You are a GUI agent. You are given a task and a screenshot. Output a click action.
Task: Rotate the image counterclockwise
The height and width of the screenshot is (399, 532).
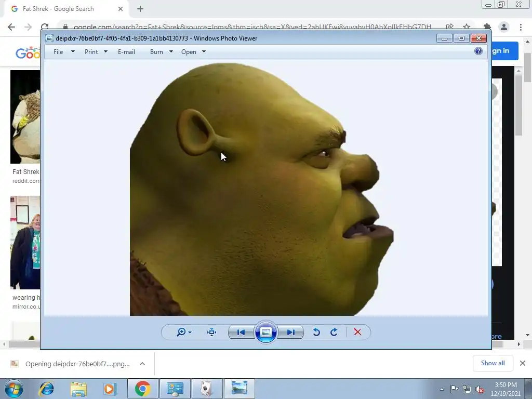tap(316, 332)
